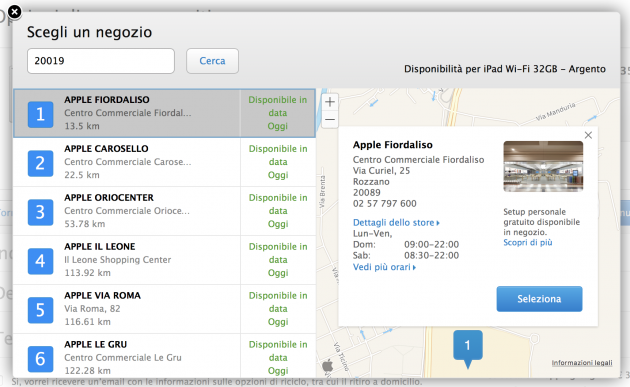The image size is (630, 387).
Task: Click Via Roma, 82 address line
Action: coord(92,309)
